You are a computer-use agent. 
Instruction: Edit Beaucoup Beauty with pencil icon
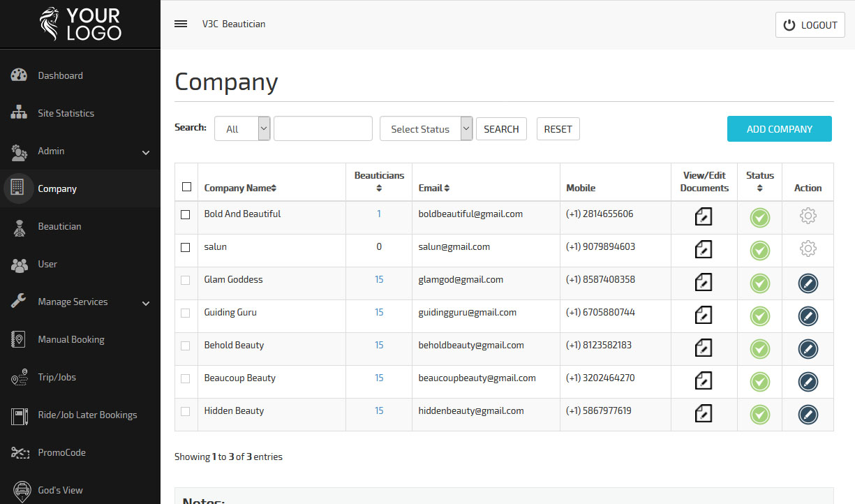(808, 382)
